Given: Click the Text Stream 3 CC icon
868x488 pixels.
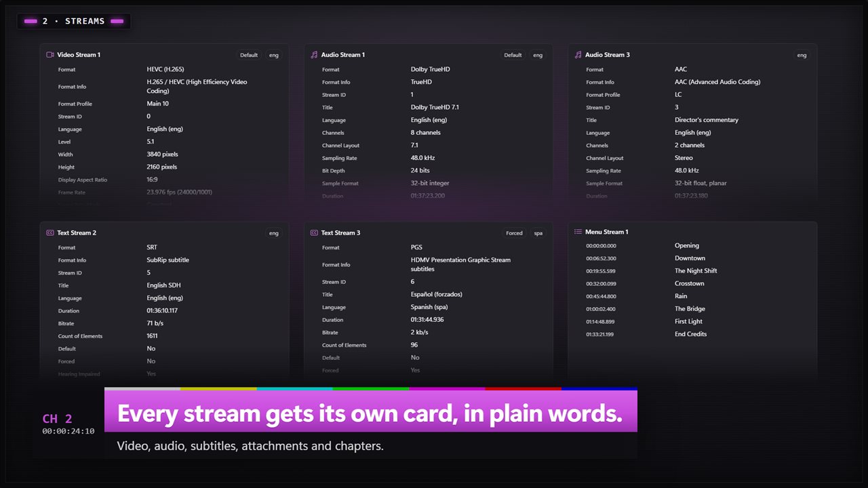Looking at the screenshot, I should (313, 232).
